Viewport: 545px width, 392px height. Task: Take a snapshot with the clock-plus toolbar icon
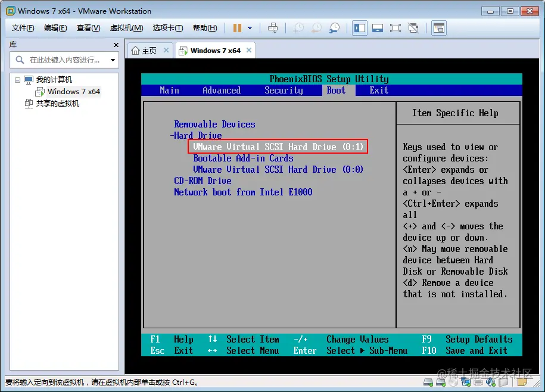[x=298, y=28]
